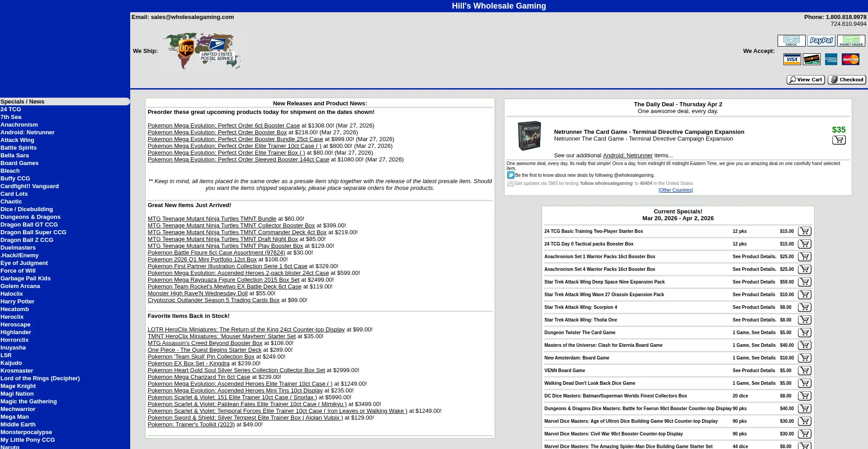868x449 pixels.
Task: Click the American Express card icon
Action: (x=831, y=59)
